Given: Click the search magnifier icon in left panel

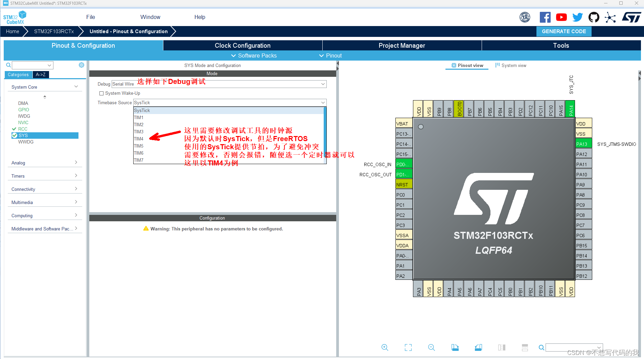Looking at the screenshot, I should (x=8, y=65).
